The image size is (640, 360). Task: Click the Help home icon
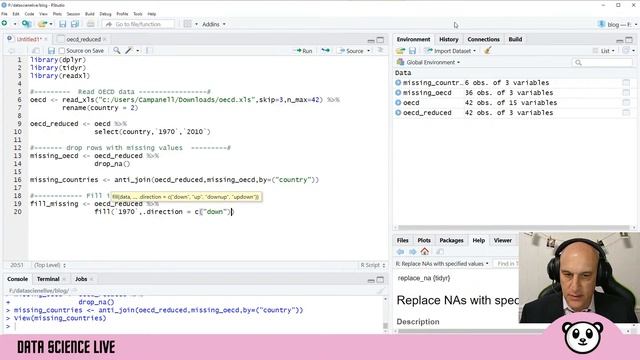(x=424, y=251)
